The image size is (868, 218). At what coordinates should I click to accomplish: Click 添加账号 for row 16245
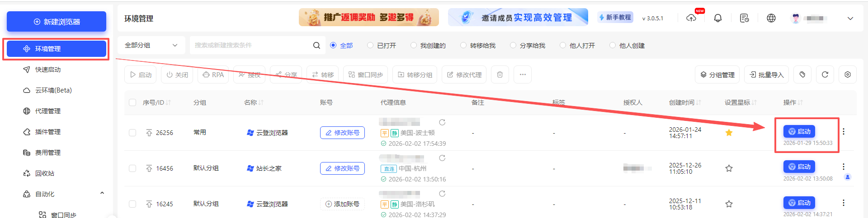tap(342, 204)
